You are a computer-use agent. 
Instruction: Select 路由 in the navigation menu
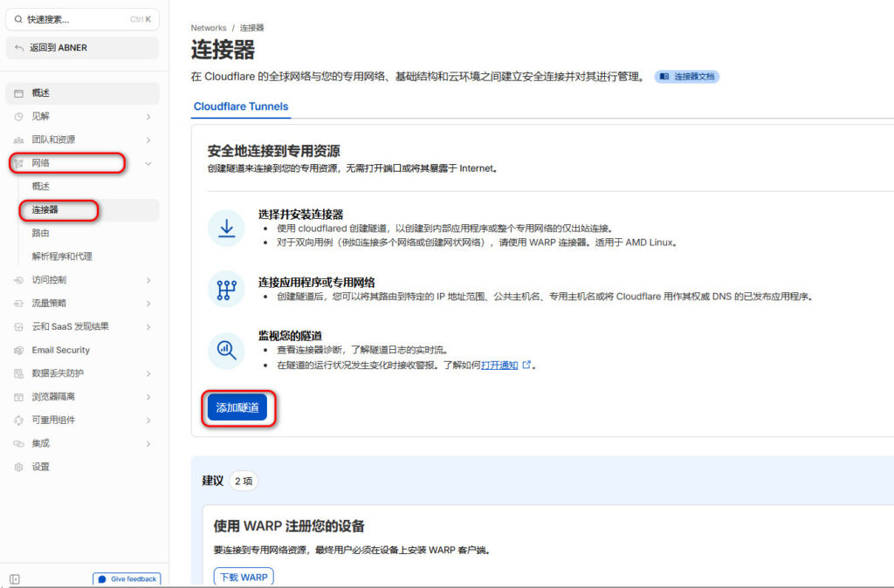(41, 233)
